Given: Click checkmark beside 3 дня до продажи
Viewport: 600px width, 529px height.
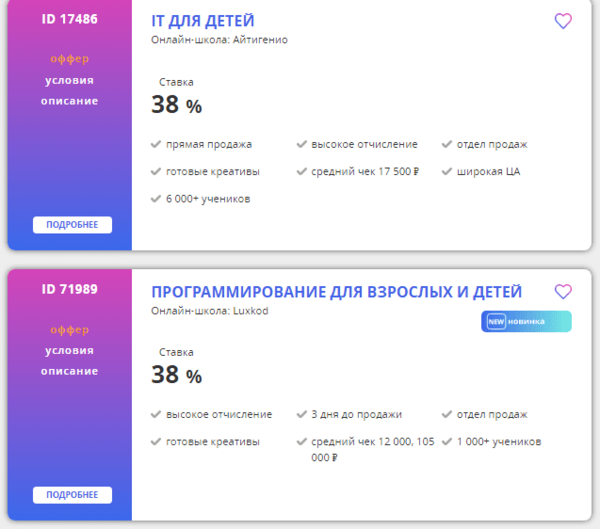Looking at the screenshot, I should [302, 415].
